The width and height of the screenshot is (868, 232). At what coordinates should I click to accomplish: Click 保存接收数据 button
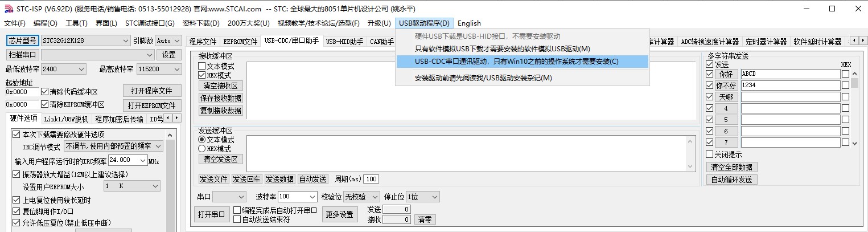[221, 98]
